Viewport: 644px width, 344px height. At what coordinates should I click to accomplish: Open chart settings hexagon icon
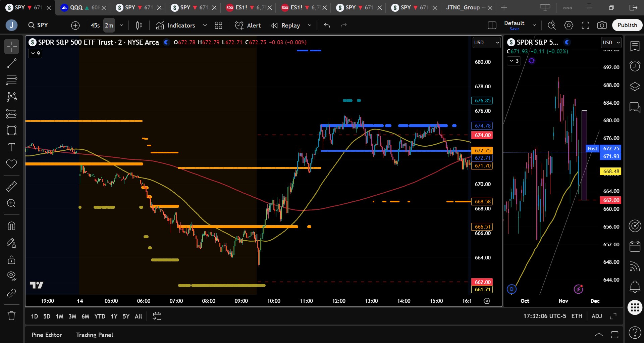(x=569, y=26)
